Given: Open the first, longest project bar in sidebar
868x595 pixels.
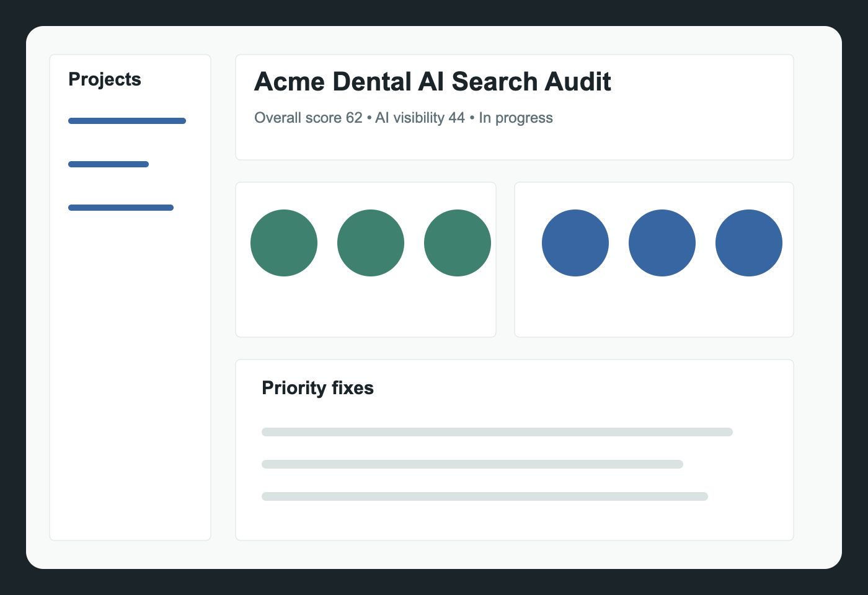Looking at the screenshot, I should pyautogui.click(x=127, y=121).
